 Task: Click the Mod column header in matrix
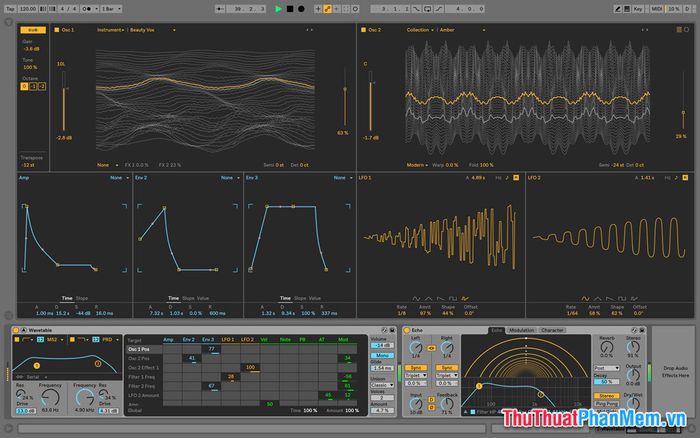(x=343, y=340)
